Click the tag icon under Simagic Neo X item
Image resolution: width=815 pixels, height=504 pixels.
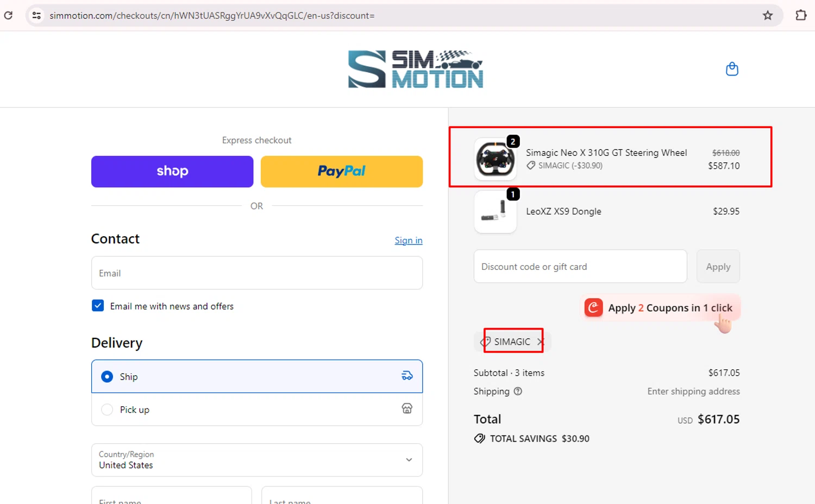531,166
